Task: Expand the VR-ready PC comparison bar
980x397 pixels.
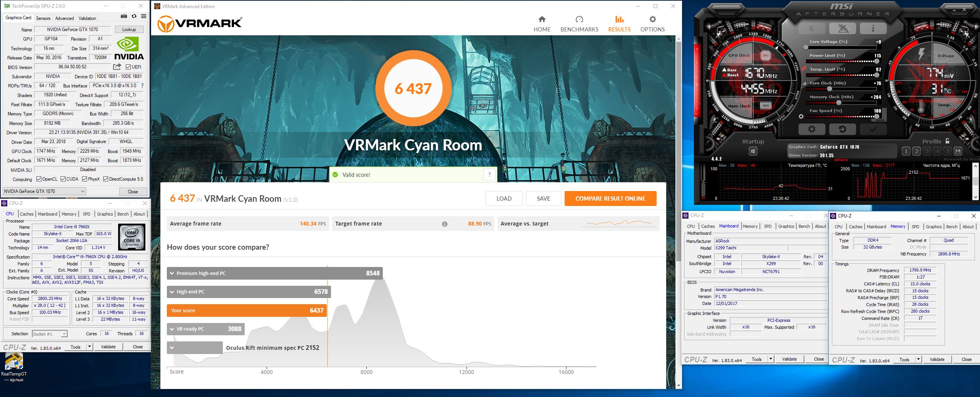Action: pyautogui.click(x=171, y=329)
